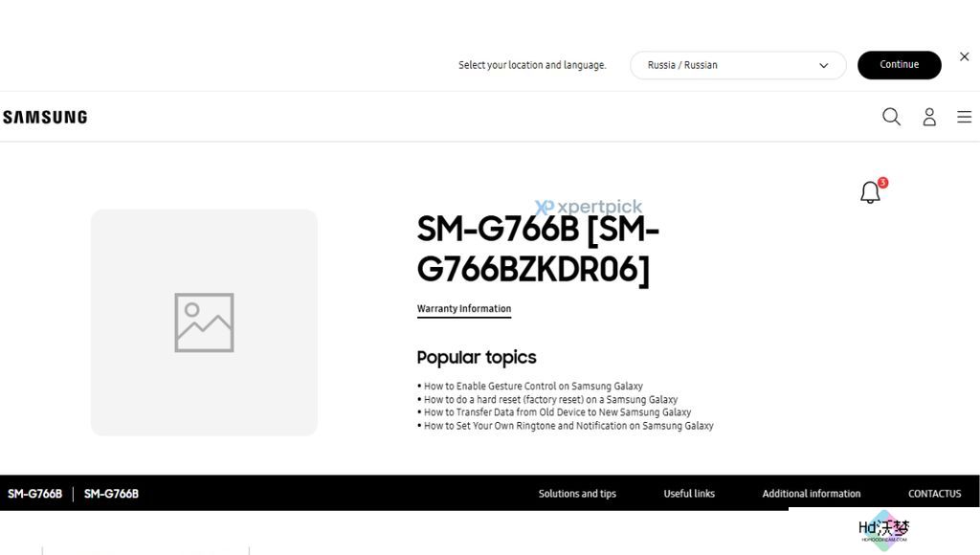The image size is (980, 555).
Task: Click the red notification badge count
Action: tap(882, 183)
